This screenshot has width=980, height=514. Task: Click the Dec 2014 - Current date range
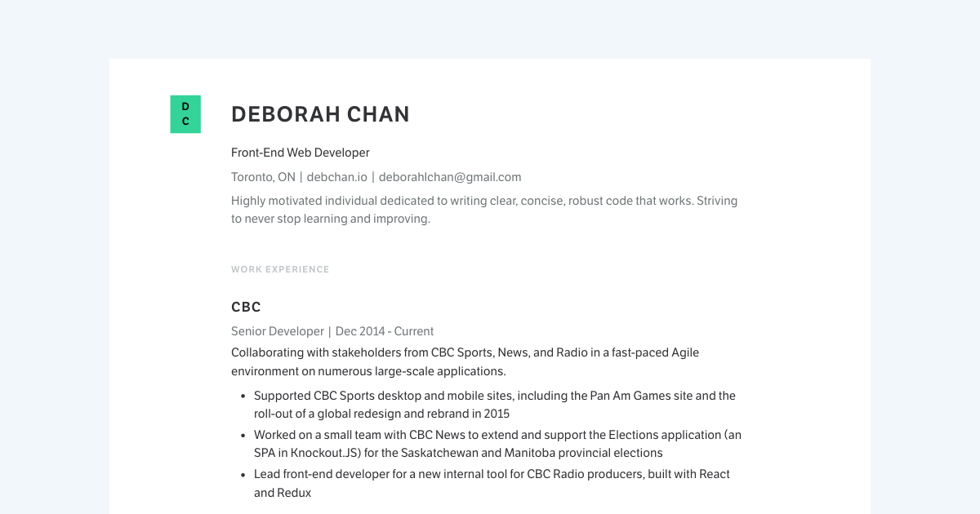(x=385, y=331)
